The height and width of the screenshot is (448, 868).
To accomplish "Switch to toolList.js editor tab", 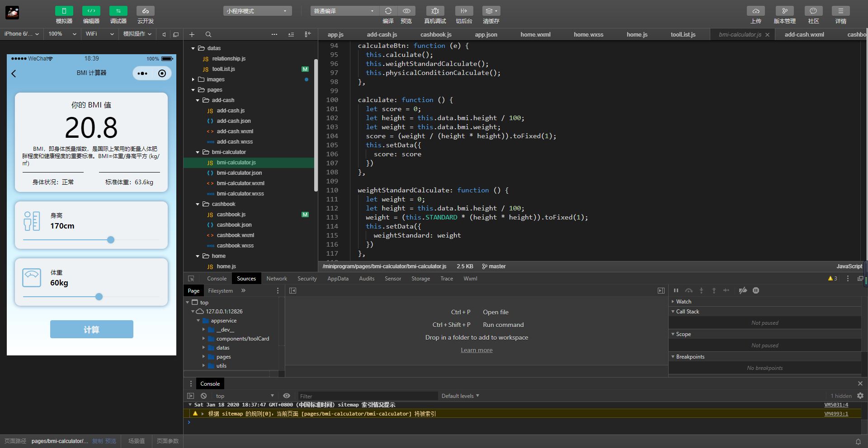I will [683, 34].
